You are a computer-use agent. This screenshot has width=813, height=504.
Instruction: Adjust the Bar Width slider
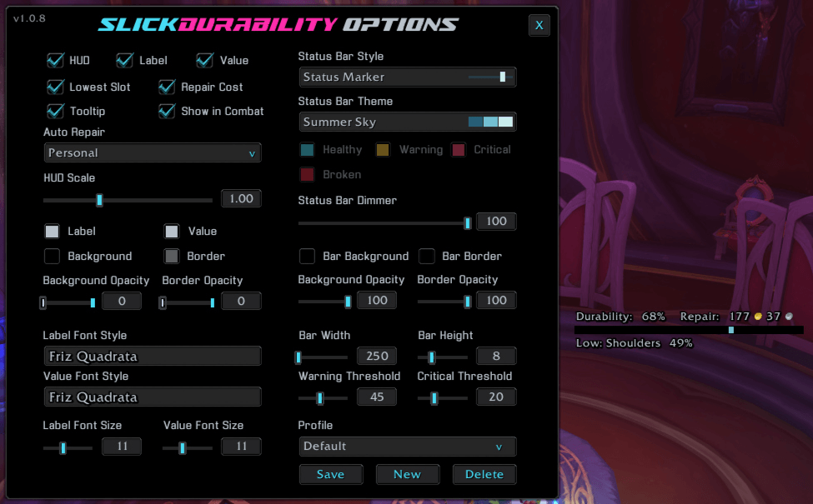click(323, 357)
